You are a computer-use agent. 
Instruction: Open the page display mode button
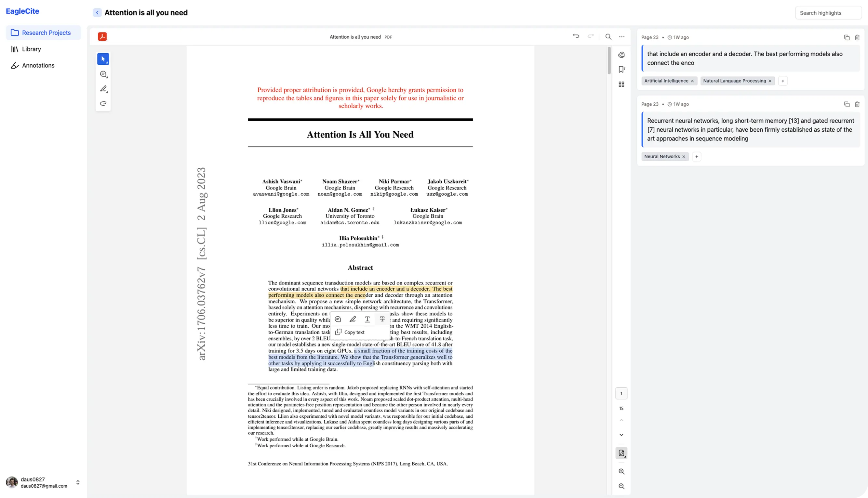(x=621, y=453)
